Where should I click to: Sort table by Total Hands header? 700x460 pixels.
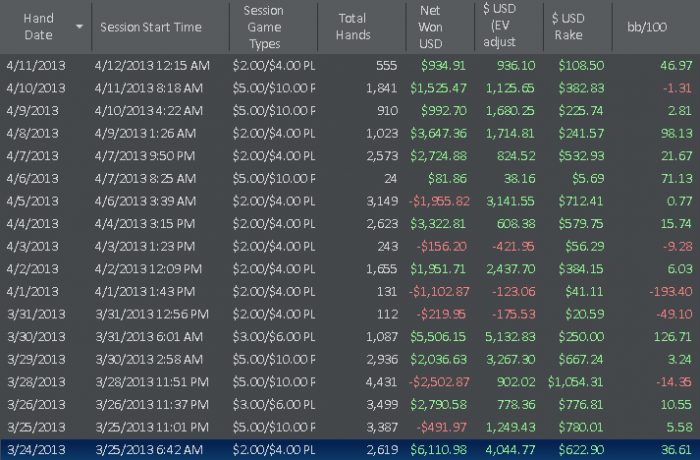pos(352,27)
